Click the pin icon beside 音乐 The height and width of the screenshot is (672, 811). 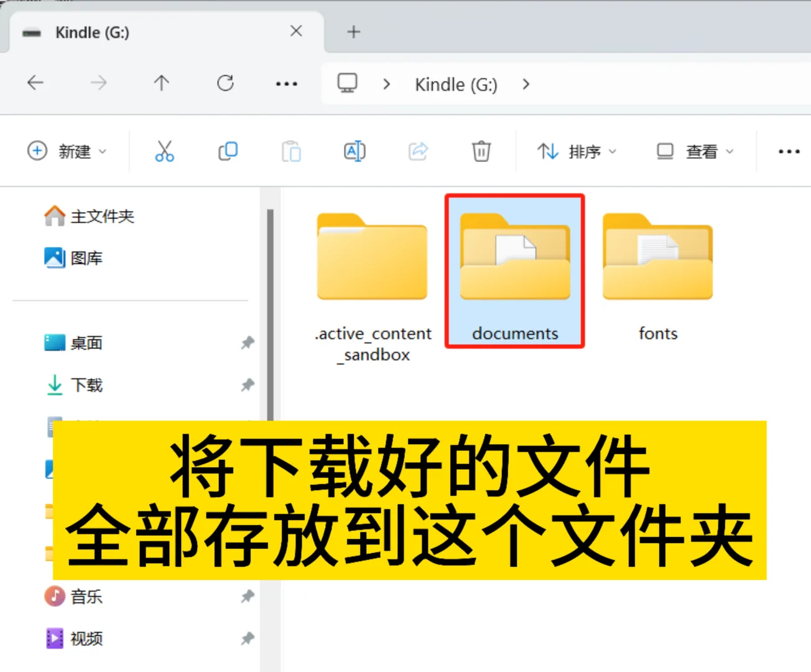pyautogui.click(x=248, y=596)
